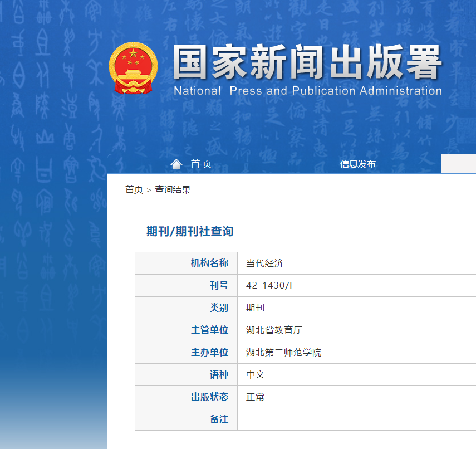Select the white highlighted navigation tab at right

459,164
